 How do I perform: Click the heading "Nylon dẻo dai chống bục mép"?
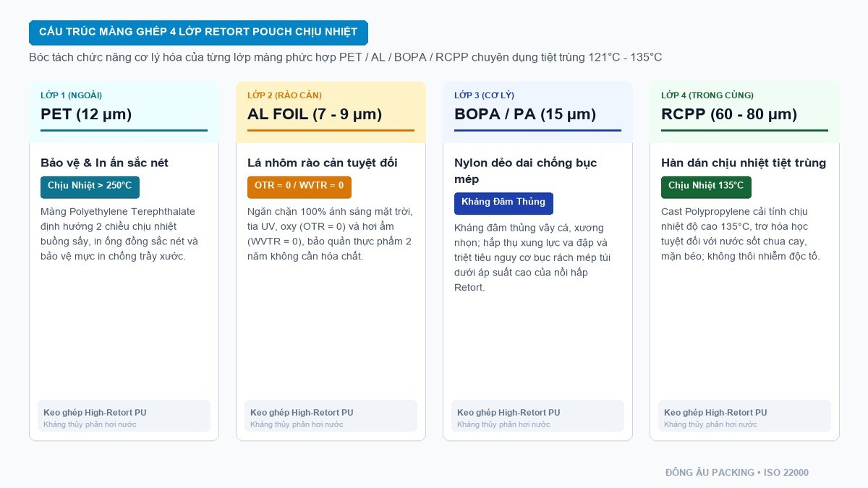(526, 171)
